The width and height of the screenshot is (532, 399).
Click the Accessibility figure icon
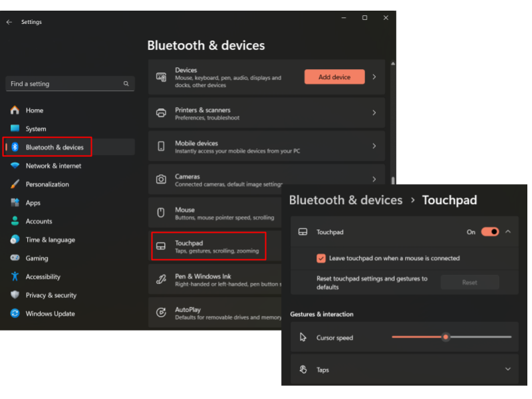[15, 277]
